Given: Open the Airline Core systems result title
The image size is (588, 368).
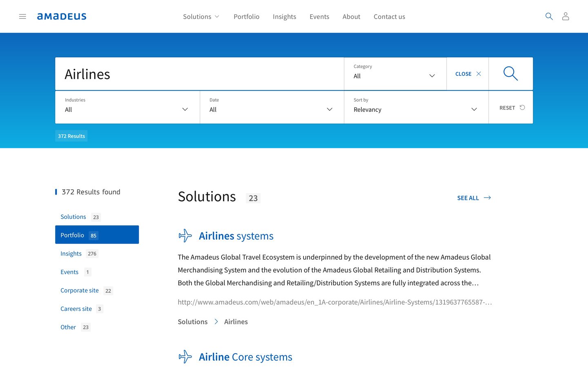Looking at the screenshot, I should coord(245,357).
